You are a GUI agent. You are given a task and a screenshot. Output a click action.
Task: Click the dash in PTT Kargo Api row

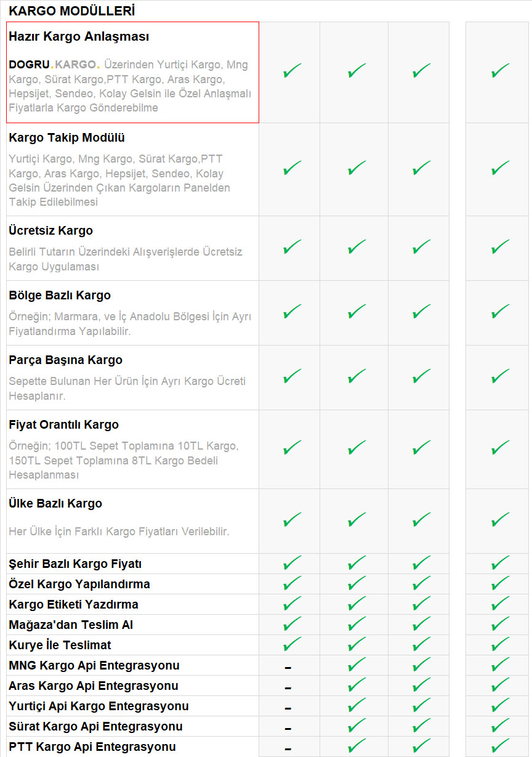pyautogui.click(x=288, y=749)
